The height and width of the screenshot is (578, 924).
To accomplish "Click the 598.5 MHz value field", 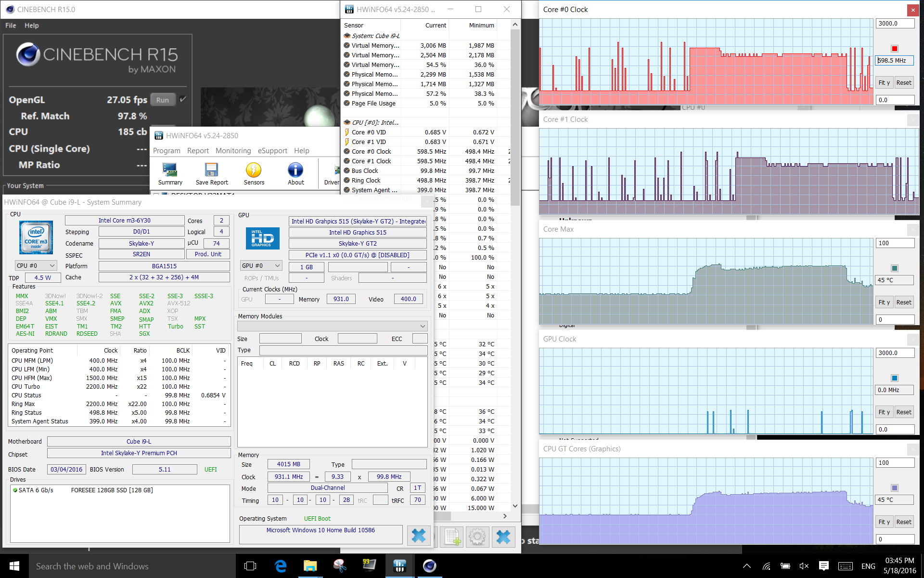I will 895,61.
